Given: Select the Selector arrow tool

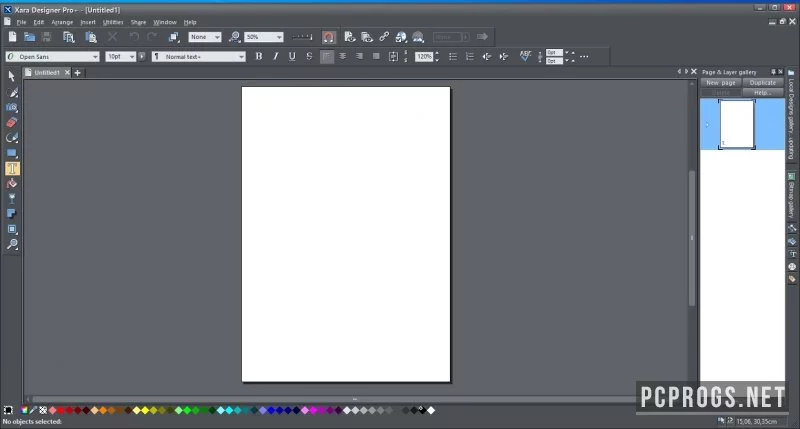Looking at the screenshot, I should coord(12,77).
